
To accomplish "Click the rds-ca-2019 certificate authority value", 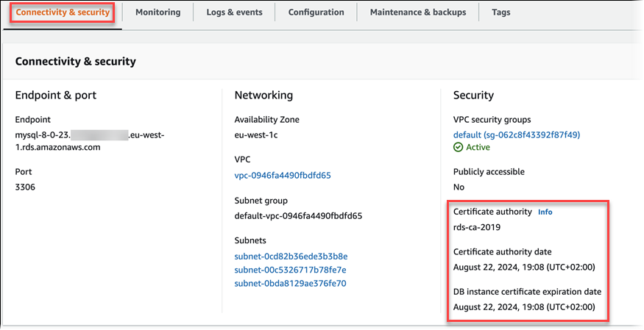I will (x=477, y=226).
